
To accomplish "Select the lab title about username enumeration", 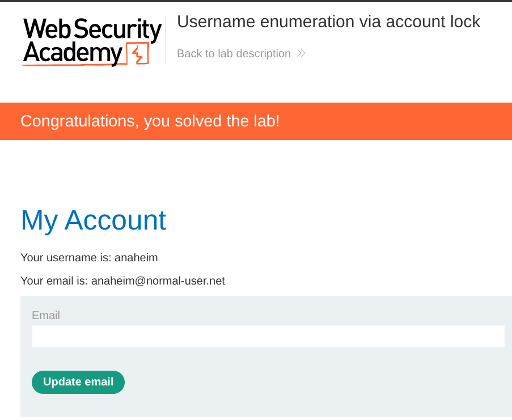I will 328,22.
